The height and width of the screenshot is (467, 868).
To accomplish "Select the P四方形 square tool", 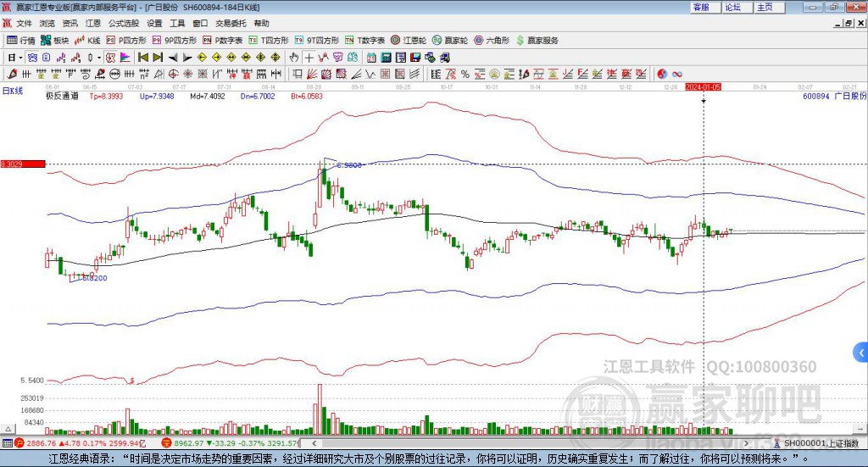I will 127,40.
